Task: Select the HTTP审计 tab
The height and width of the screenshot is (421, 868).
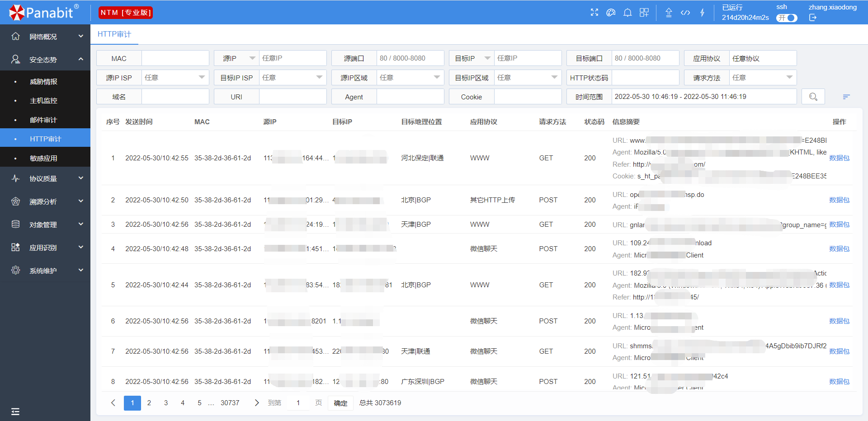Action: pyautogui.click(x=114, y=34)
